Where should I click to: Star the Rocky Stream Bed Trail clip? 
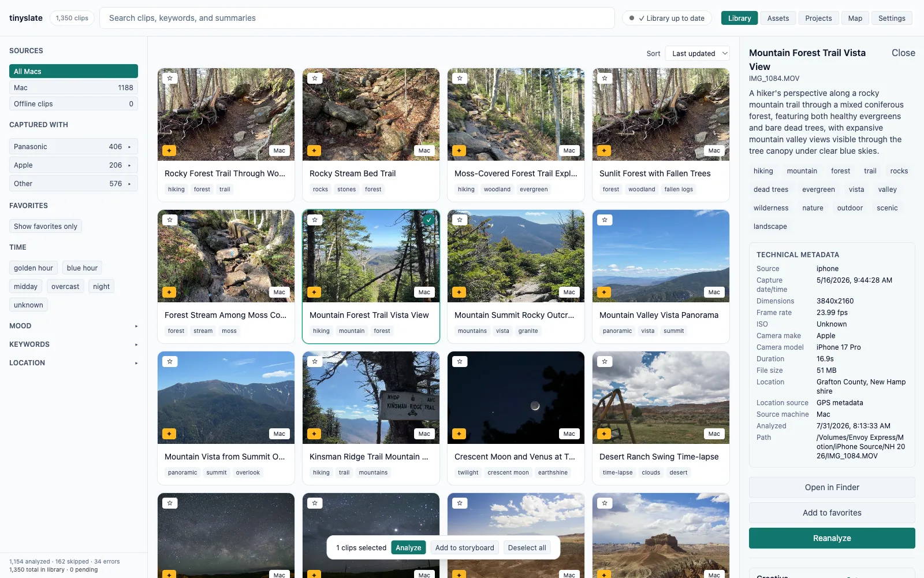point(315,78)
